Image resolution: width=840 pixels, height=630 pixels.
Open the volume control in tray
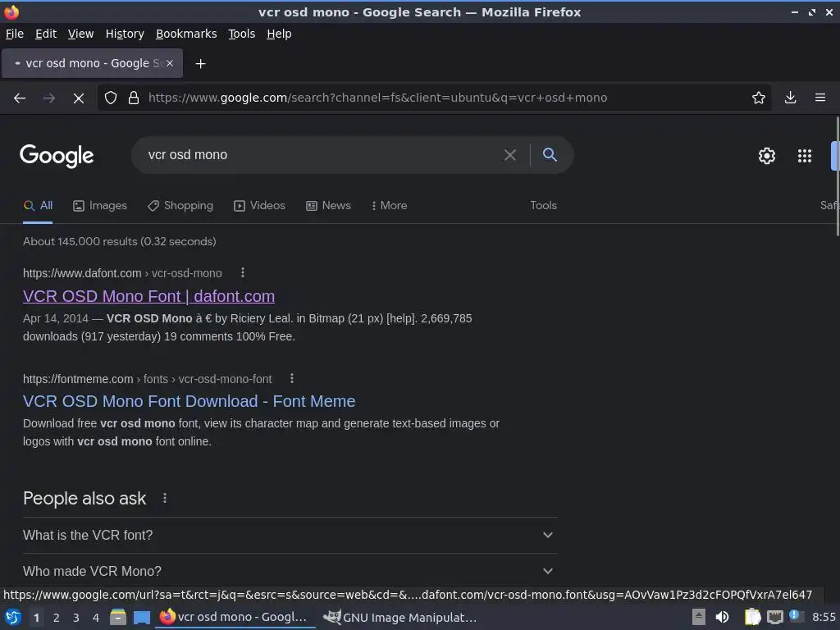(x=722, y=617)
